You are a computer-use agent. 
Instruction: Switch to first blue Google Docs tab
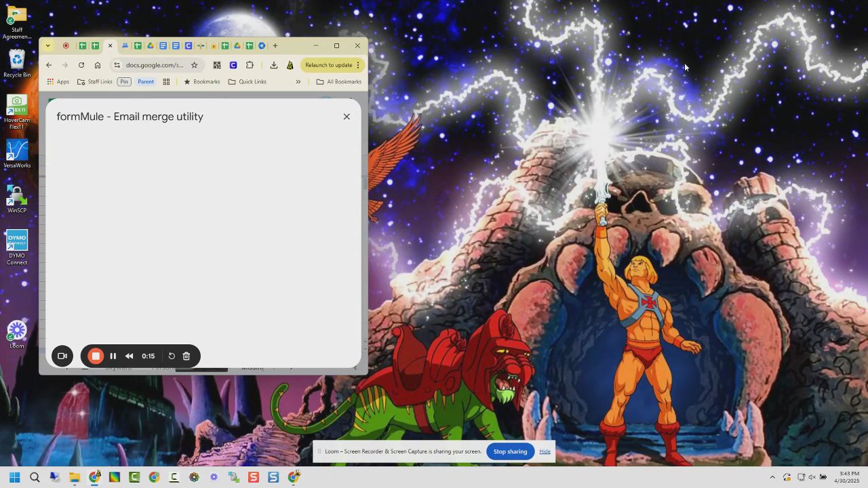pyautogui.click(x=163, y=45)
